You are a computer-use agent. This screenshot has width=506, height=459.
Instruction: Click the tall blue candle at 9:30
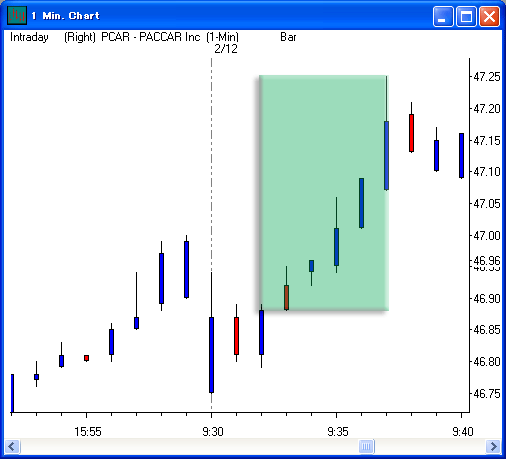pos(211,354)
